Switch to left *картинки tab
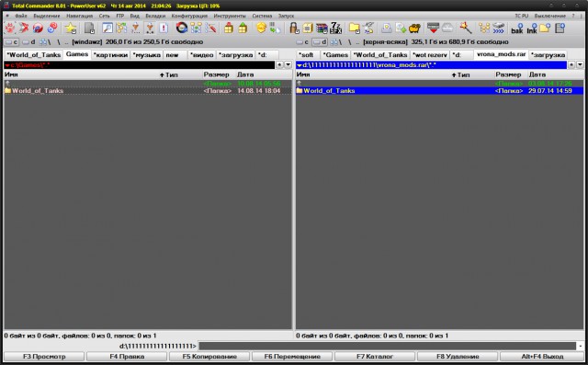This screenshot has height=365, width=588. click(x=110, y=55)
